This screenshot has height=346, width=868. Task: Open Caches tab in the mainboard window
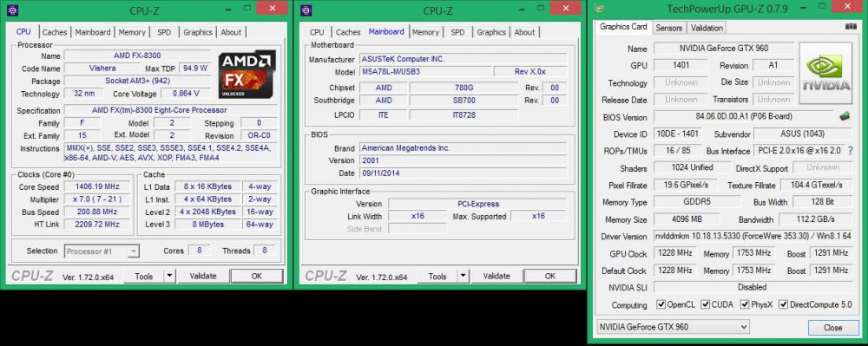(348, 32)
